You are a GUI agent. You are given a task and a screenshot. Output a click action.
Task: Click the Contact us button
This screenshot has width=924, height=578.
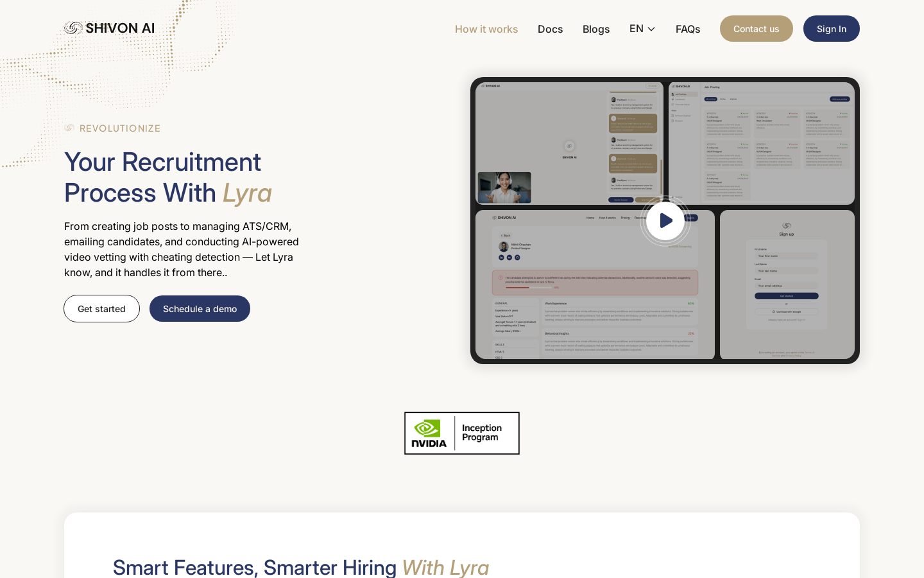[x=757, y=29]
